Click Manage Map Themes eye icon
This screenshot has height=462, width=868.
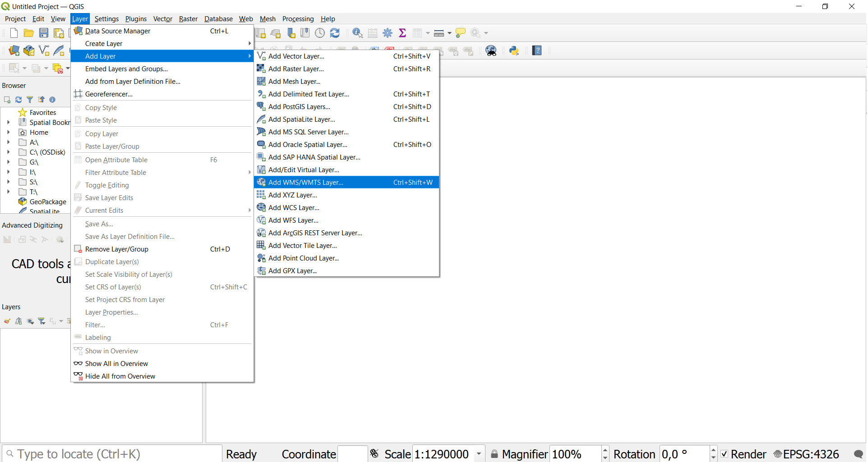(x=30, y=321)
